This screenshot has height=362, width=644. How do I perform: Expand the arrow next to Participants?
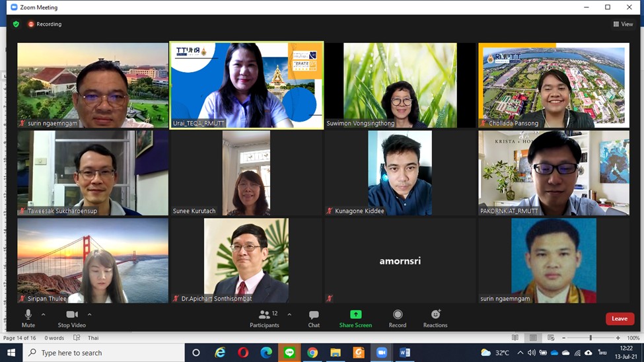[x=289, y=314]
